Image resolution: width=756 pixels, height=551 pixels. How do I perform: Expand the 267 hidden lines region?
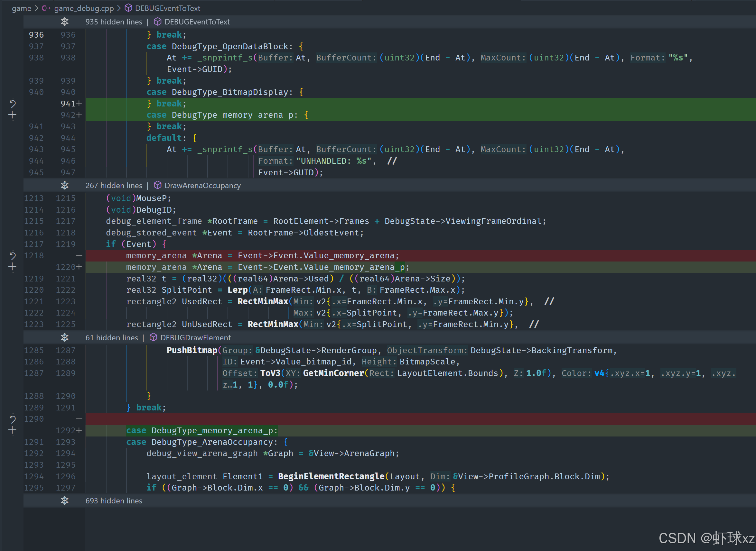(x=64, y=186)
